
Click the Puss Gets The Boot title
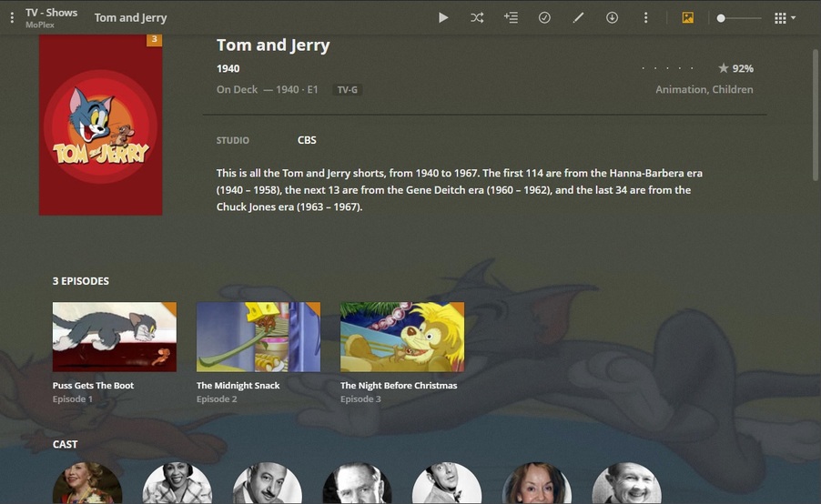tap(93, 385)
